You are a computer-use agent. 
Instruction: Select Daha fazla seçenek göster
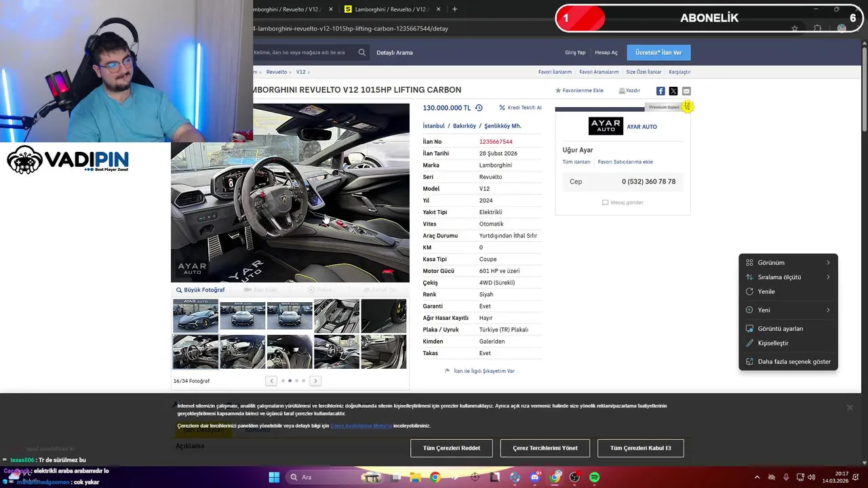pyautogui.click(x=788, y=361)
